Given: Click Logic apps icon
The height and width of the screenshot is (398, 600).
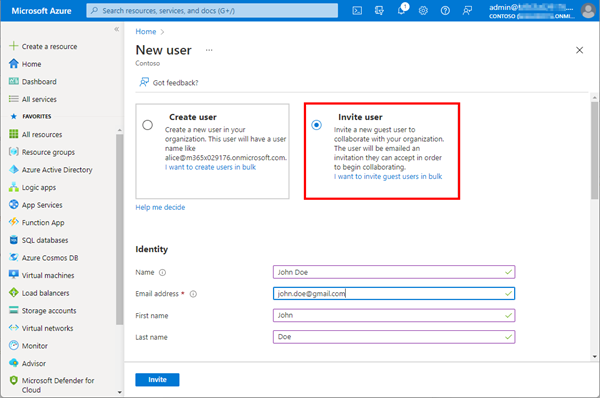Looking at the screenshot, I should point(13,187).
